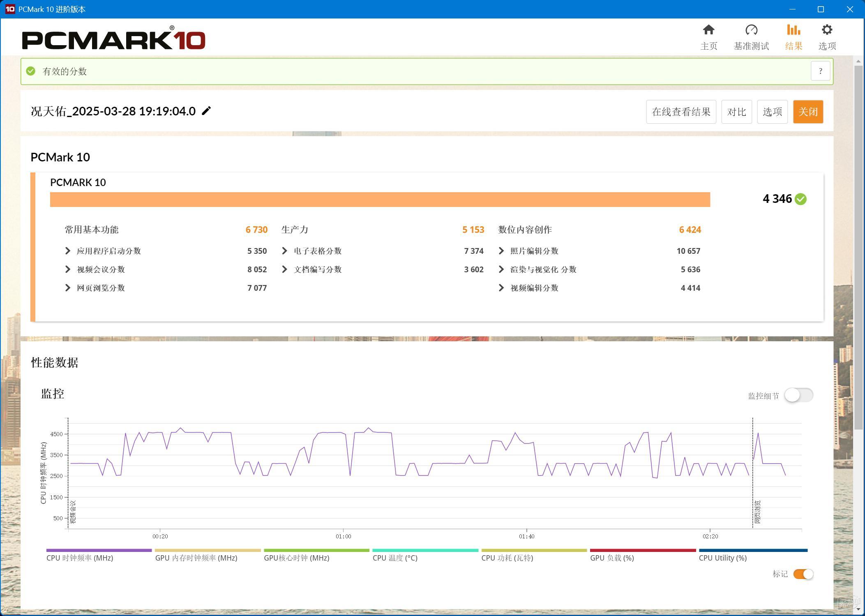Open the 选项 settings tab
865x616 pixels.
(827, 37)
